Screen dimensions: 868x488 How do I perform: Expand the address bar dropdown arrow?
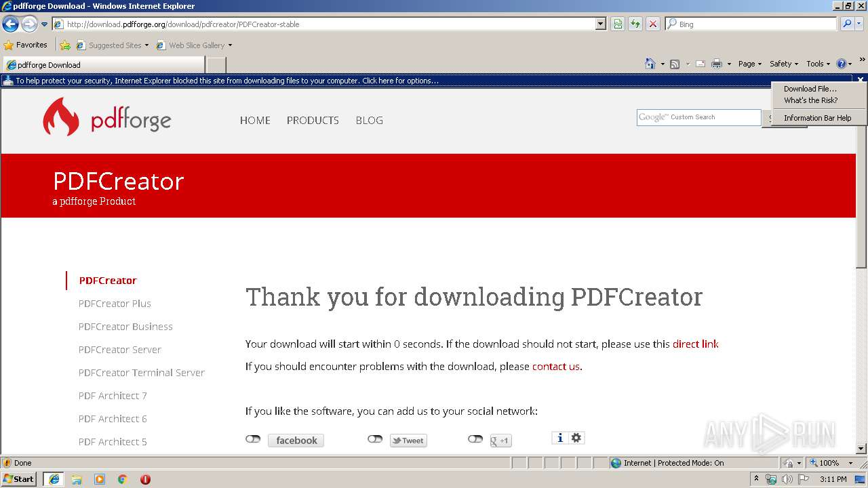click(601, 24)
